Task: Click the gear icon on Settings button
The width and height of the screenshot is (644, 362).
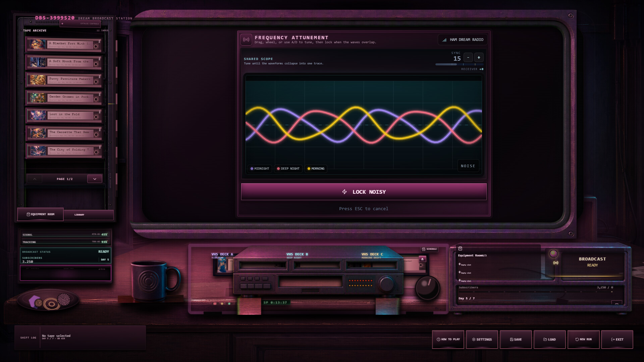Action: (474, 340)
